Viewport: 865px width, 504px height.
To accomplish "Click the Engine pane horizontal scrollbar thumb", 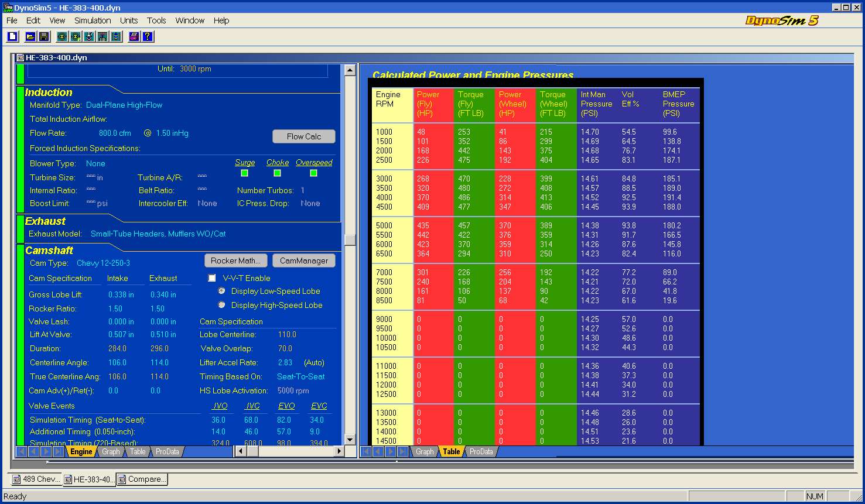I will coord(252,451).
